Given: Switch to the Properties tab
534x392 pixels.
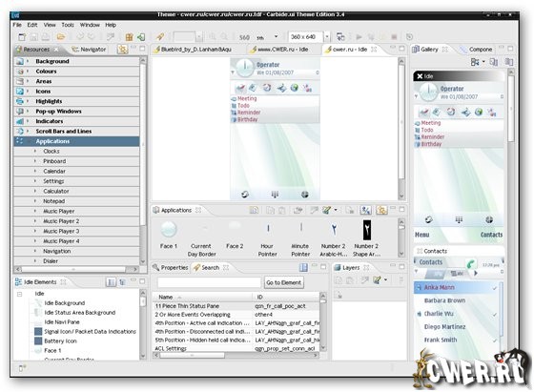Looking at the screenshot, I should (x=171, y=268).
